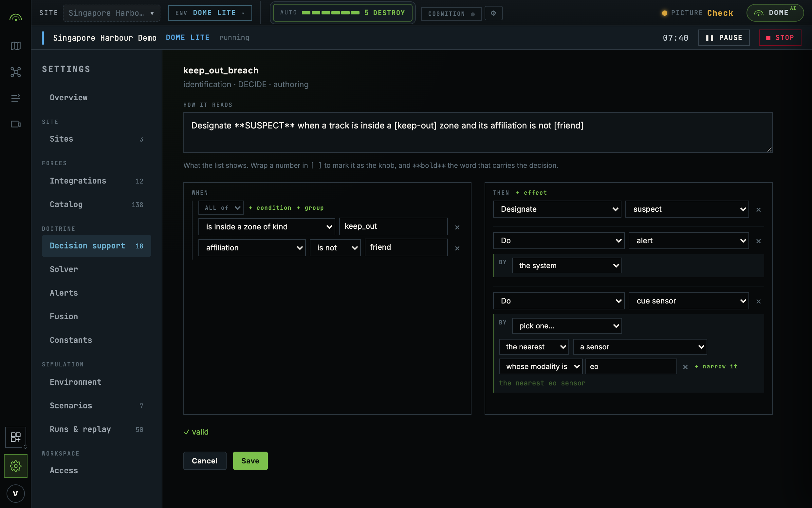Click the Save button
This screenshot has height=508, width=812.
click(250, 461)
